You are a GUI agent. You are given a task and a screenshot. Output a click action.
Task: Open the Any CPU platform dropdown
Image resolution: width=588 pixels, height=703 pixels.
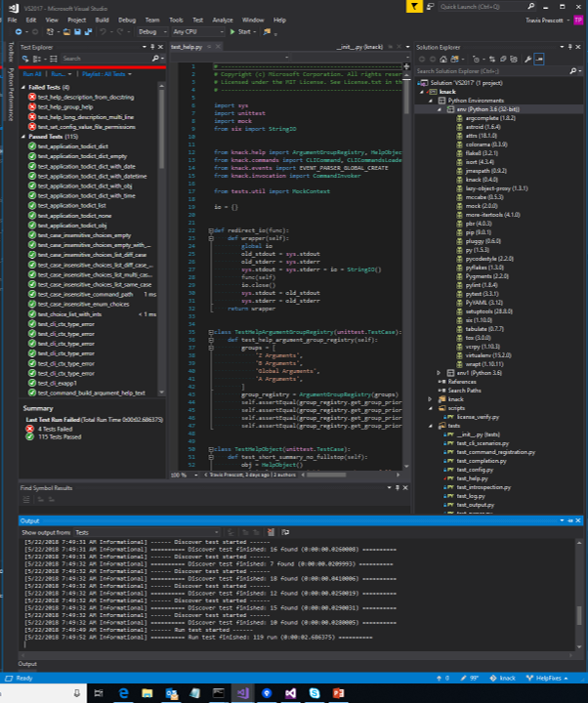[x=198, y=32]
